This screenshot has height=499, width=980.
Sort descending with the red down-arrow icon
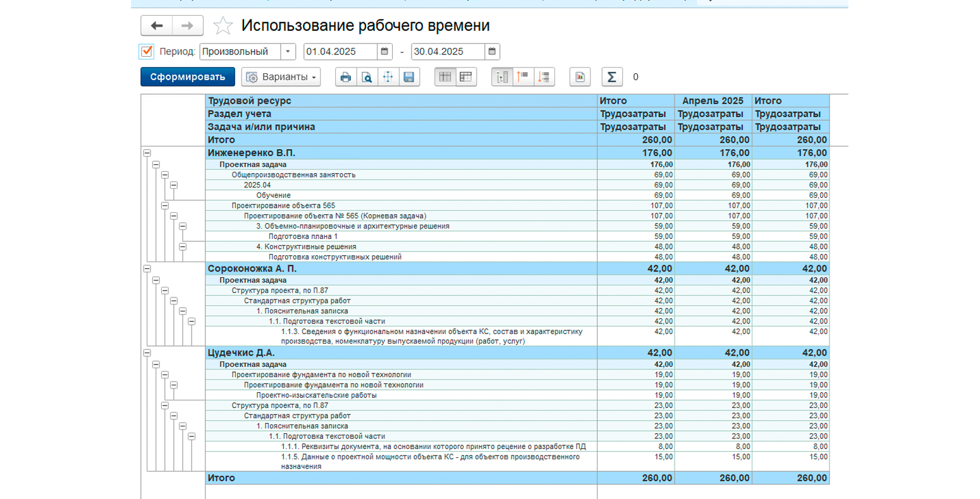[x=544, y=77]
